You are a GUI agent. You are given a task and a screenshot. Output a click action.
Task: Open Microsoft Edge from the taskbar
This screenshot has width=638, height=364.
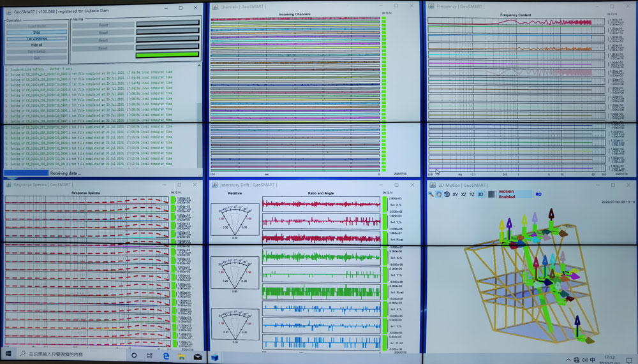coord(166,356)
